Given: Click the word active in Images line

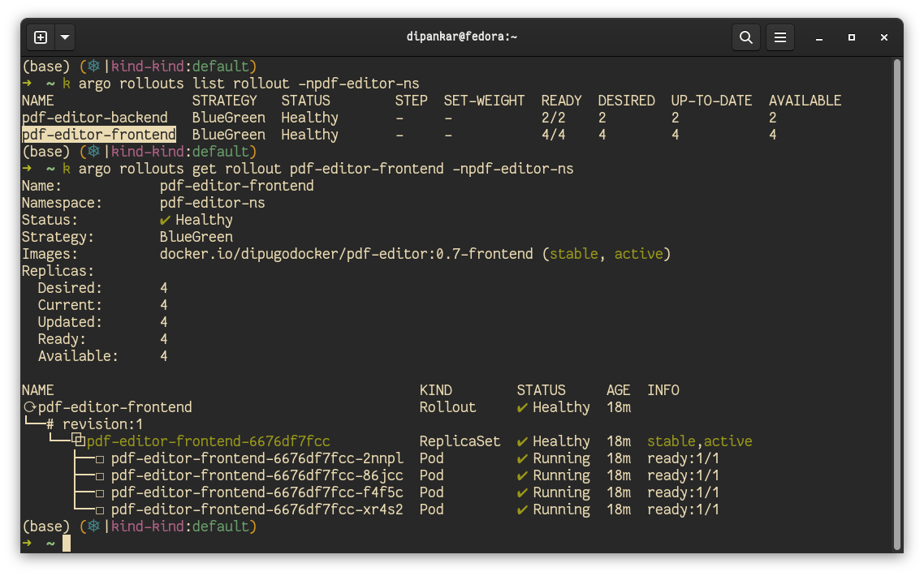Looking at the screenshot, I should (638, 255).
